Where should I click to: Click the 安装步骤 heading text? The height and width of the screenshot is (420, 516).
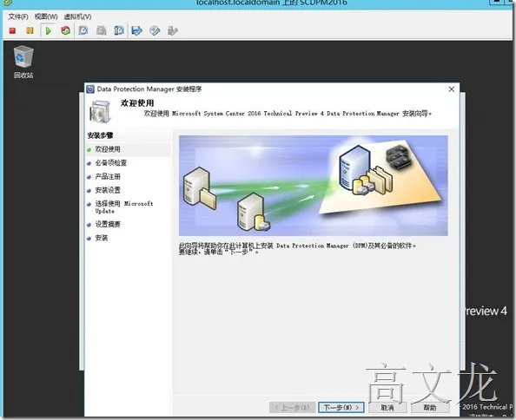pyautogui.click(x=101, y=135)
